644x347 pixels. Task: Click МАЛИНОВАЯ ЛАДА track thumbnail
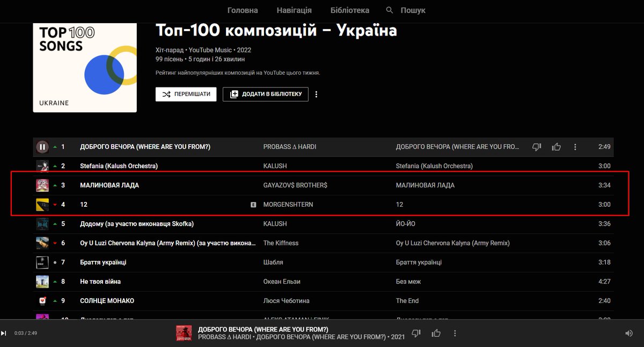tap(42, 185)
